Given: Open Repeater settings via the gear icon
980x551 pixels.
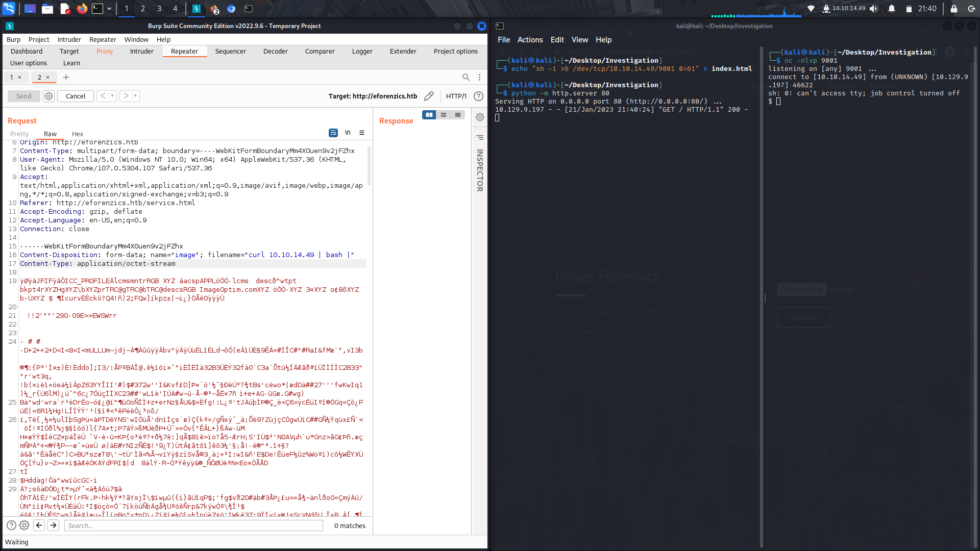Looking at the screenshot, I should 48,96.
